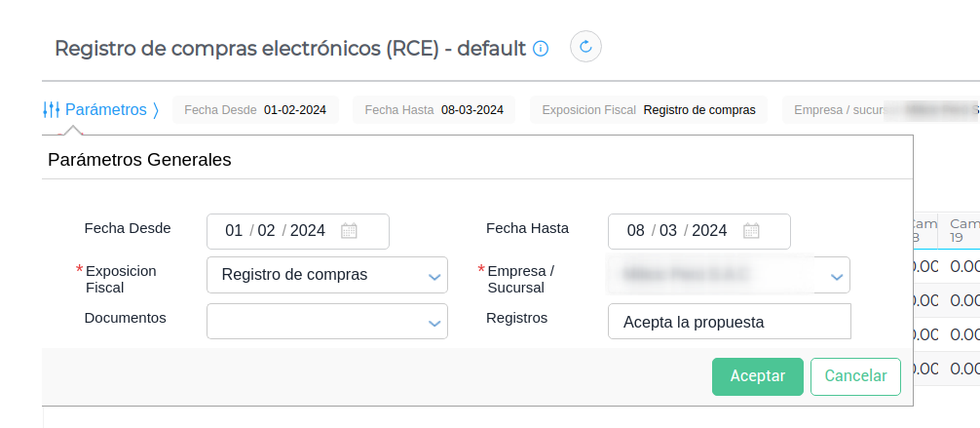Click the Aceptar button
980x428 pixels.
(x=757, y=376)
